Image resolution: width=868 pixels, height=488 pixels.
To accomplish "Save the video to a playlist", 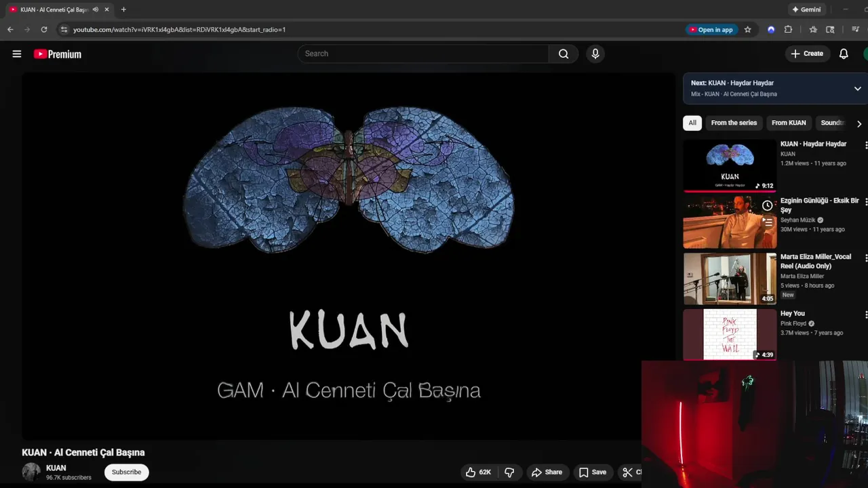I will [593, 472].
